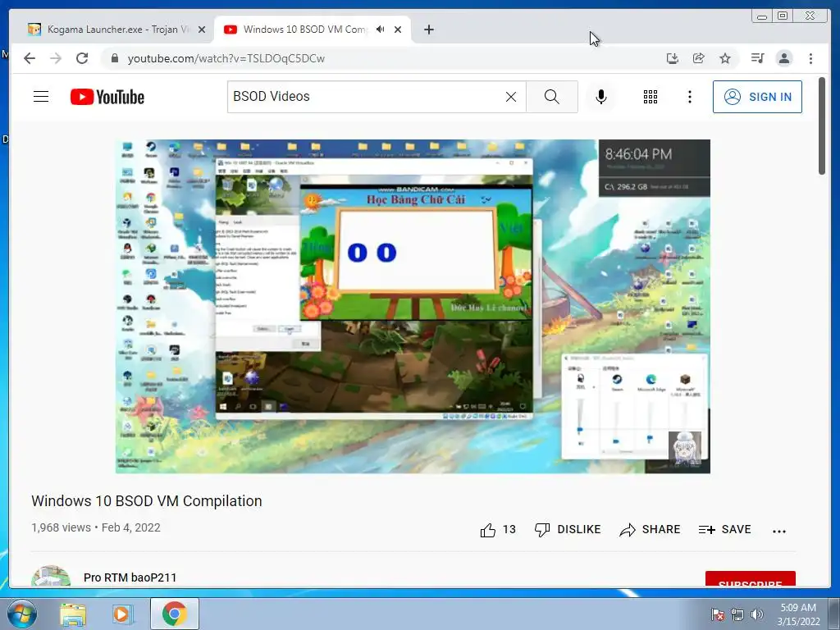Viewport: 840px width, 630px height.
Task: Open the Chrome three-dot menu
Action: coord(810,58)
